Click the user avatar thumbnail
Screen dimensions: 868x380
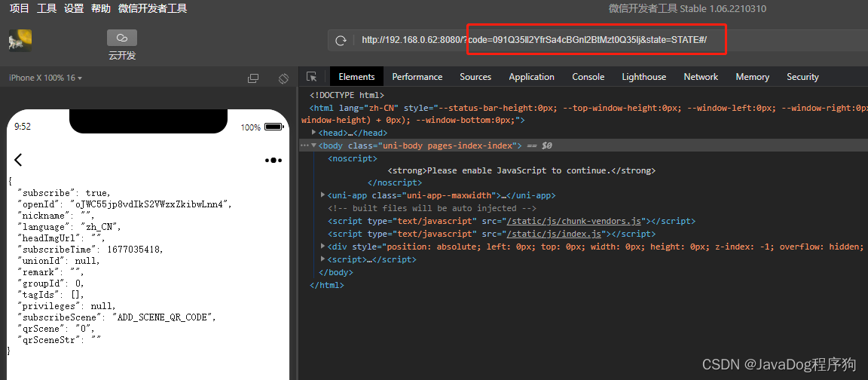(x=20, y=41)
